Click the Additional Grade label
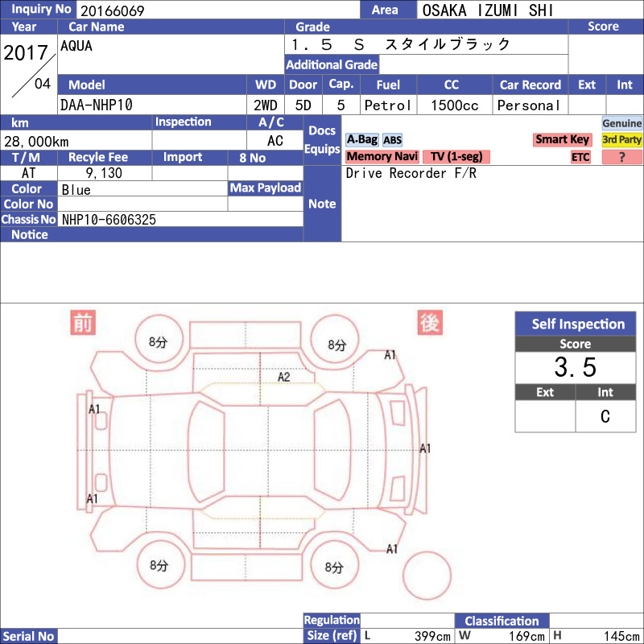Image resolution: width=644 pixels, height=644 pixels. (332, 64)
